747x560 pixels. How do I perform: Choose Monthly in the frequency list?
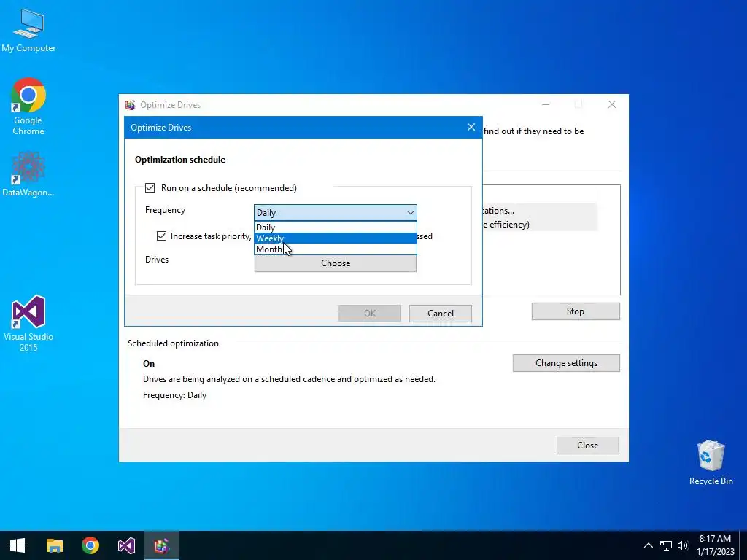point(336,249)
